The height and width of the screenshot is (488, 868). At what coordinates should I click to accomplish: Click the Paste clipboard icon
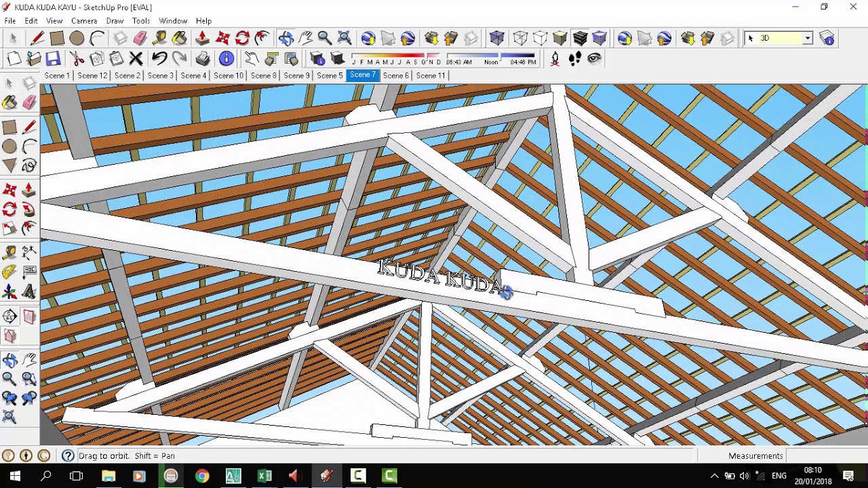click(116, 58)
